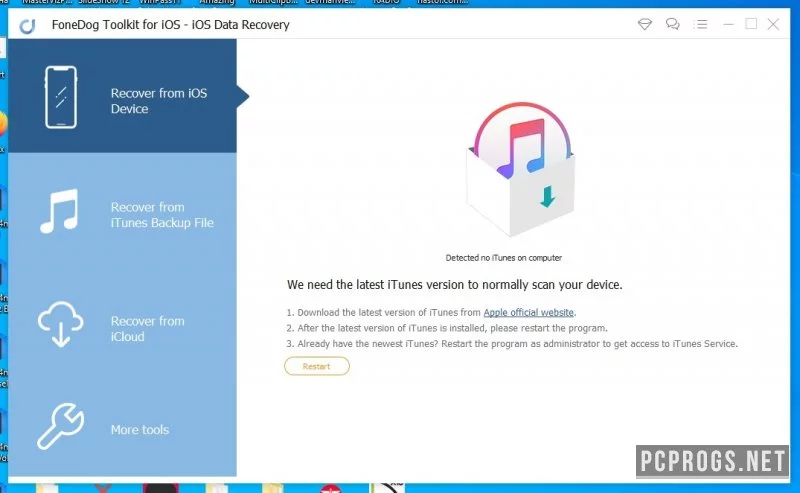
Task: Click the FoneDog logo icon
Action: (27, 26)
